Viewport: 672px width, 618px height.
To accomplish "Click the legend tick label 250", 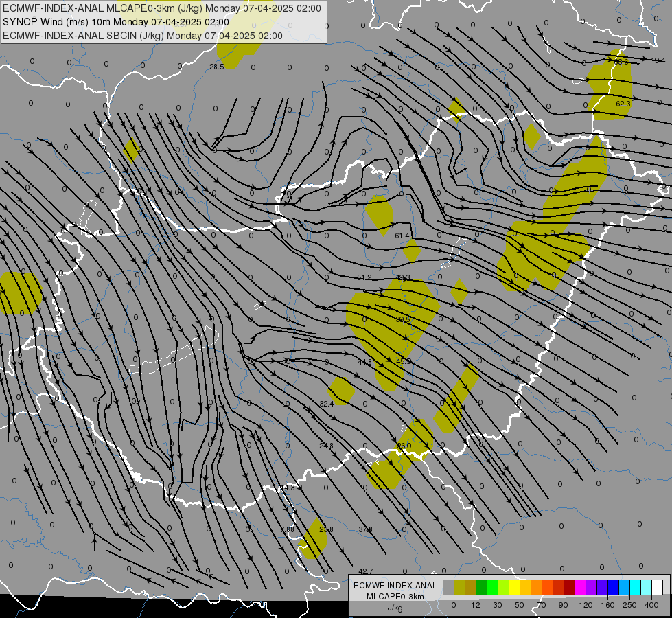I will click(629, 605).
